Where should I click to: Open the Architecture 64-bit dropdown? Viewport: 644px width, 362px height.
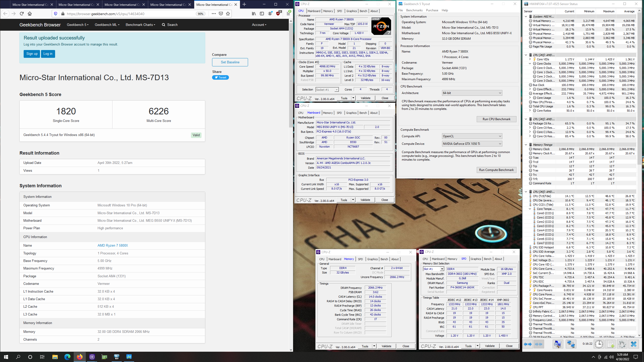[472, 93]
